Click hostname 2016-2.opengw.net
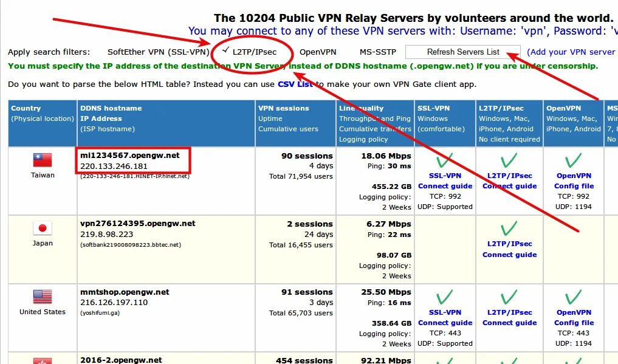Viewport: 618px width, 364px height. click(x=121, y=360)
